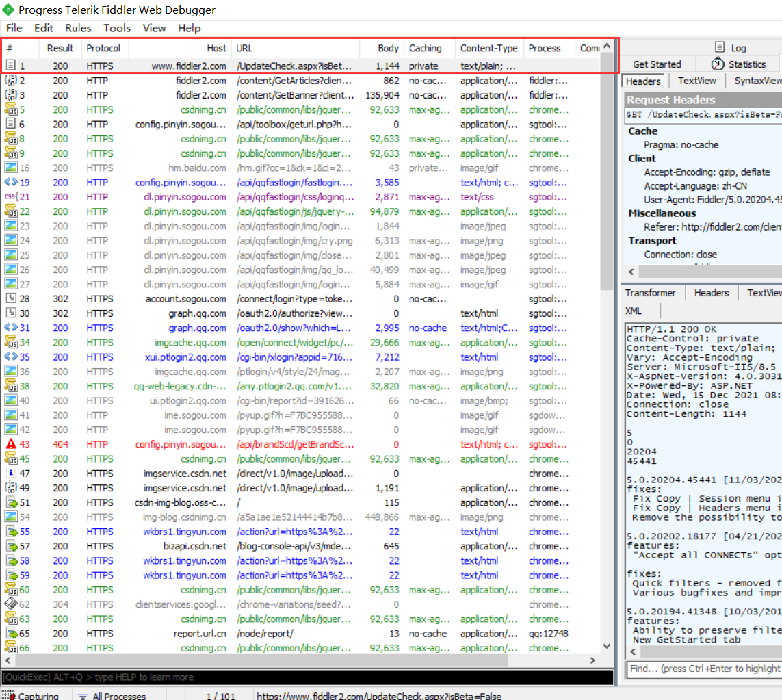Click the All Processes status filter

(x=119, y=695)
